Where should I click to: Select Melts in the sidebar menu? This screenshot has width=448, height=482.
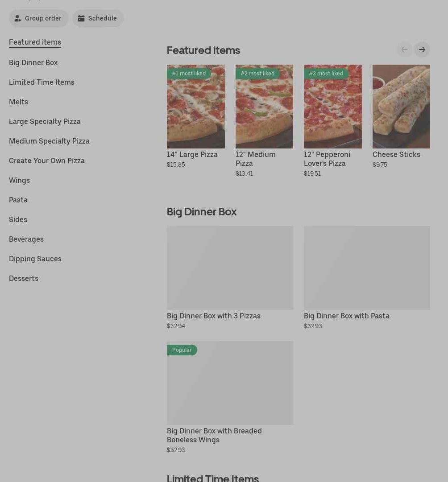tap(18, 102)
